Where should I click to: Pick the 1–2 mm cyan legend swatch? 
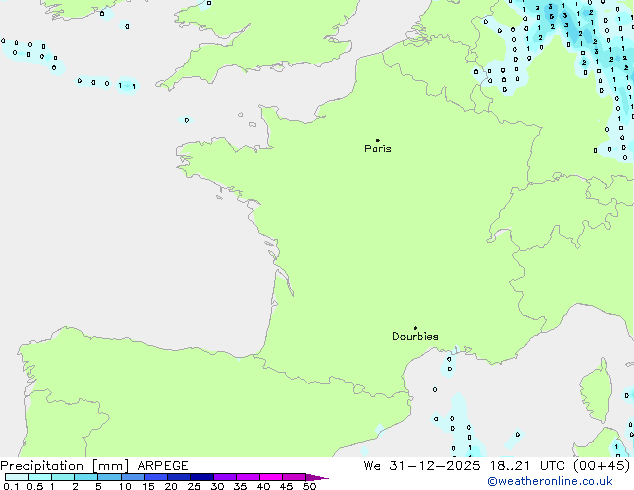pyautogui.click(x=63, y=477)
